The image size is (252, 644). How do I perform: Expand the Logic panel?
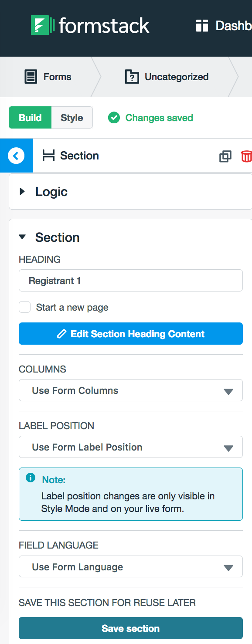coord(131,192)
